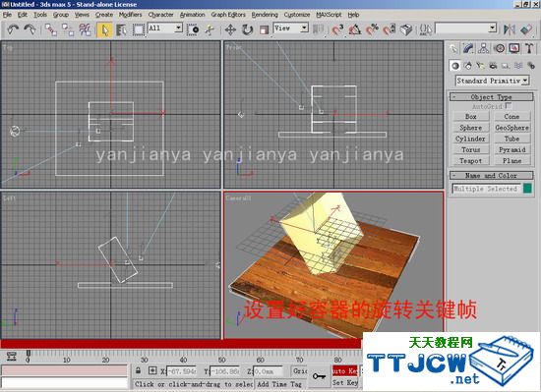Click the Rectangular Selection Region icon
Image resolution: width=541 pixels, height=392 pixels.
(139, 29)
